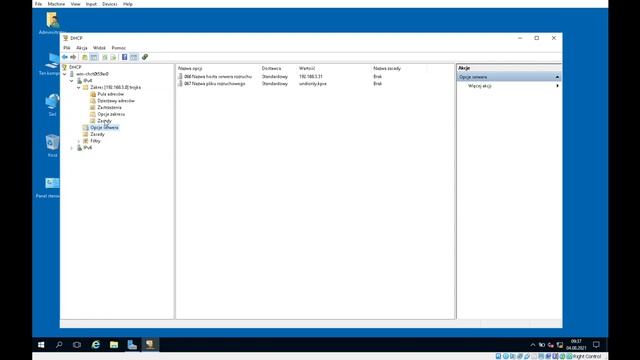Click Brak in the 067 row
Image resolution: width=640 pixels, height=360 pixels.
click(x=378, y=84)
